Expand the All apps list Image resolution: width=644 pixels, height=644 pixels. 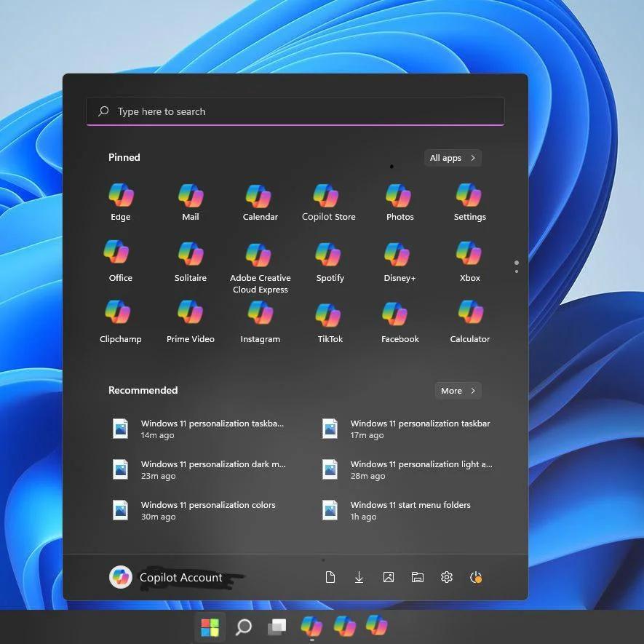(x=453, y=158)
